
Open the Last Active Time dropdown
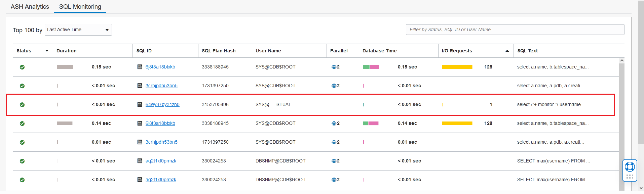pyautogui.click(x=78, y=30)
